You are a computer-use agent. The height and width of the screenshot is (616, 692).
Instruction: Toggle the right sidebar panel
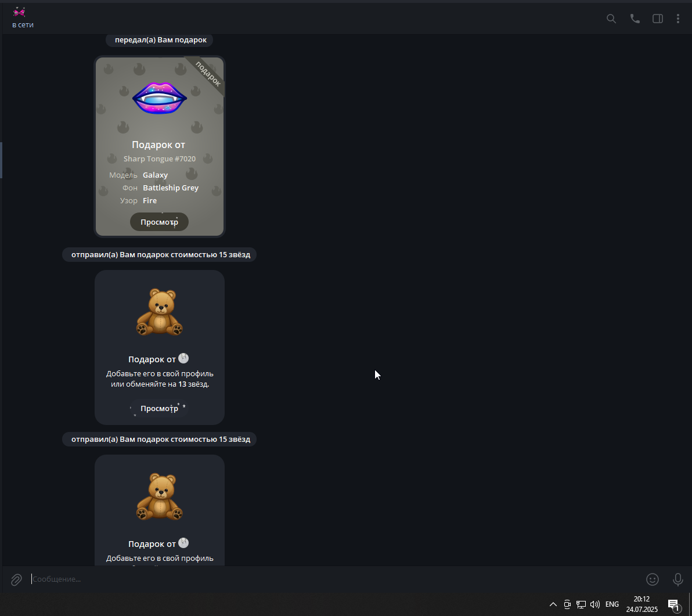coord(658,19)
